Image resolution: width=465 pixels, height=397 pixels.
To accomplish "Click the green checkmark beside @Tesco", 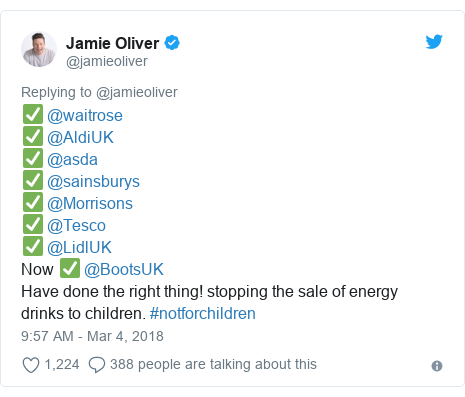I will click(x=33, y=224).
